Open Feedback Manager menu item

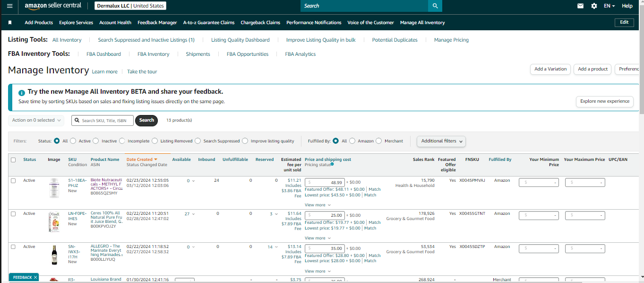tap(157, 22)
